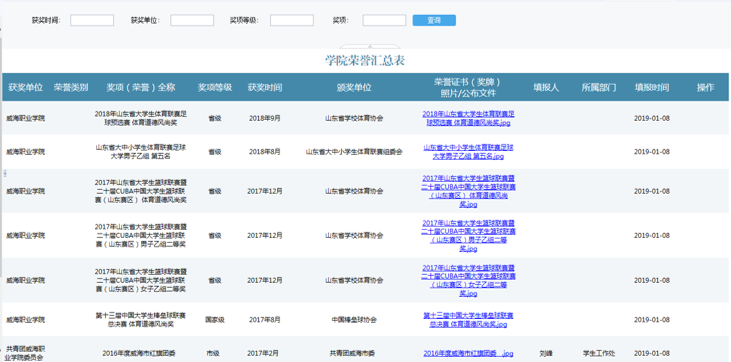
Task: Open the 2018年山东省大学生体育联赛足球预选赛 体育道德风尚奖.jpg link
Action: point(468,118)
